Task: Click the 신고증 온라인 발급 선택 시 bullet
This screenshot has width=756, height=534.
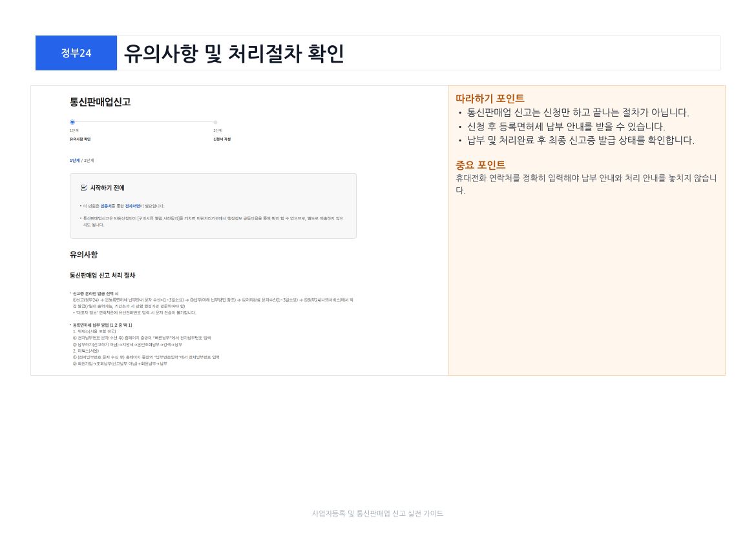Action: 96,294
